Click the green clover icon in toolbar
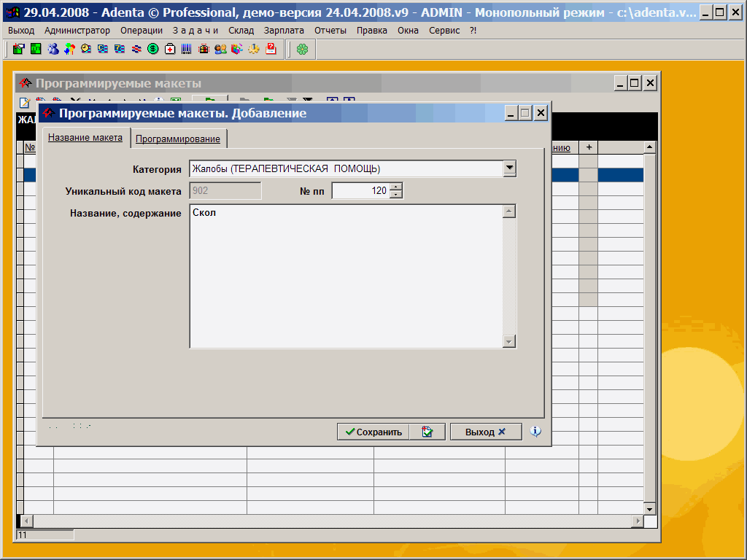Screen dimensions: 747x560 tap(302, 49)
